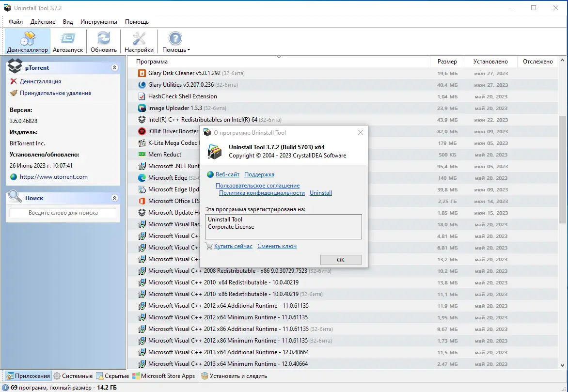Click the shopping cart icon near Купить сейчас

208,246
